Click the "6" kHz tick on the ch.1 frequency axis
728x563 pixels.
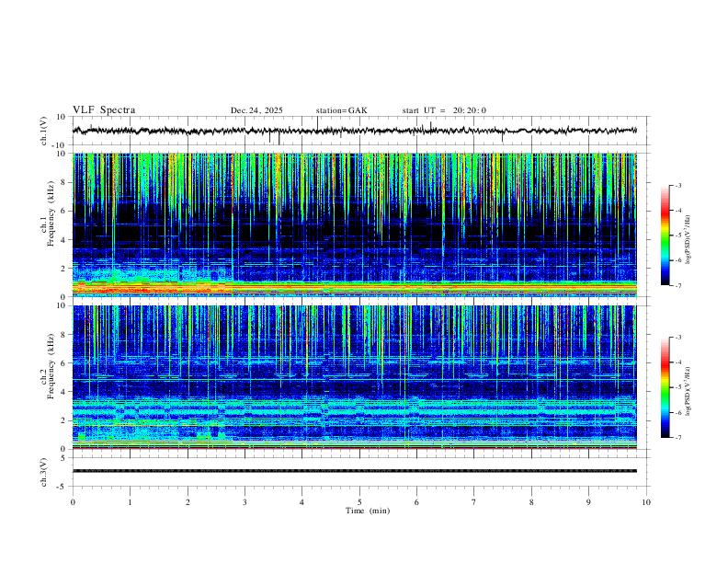point(64,211)
